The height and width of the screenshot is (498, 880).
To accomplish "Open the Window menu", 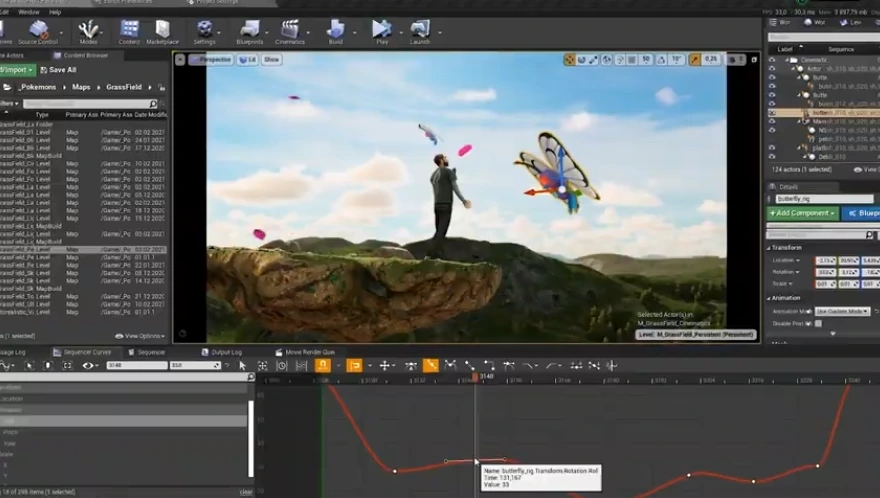I will [x=28, y=12].
